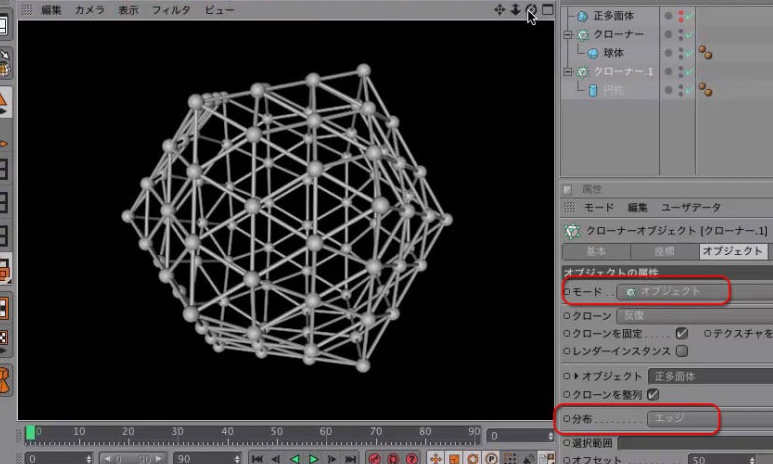This screenshot has width=773, height=464.
Task: Click the 円柱 cylinder icon in object list
Action: pos(593,90)
